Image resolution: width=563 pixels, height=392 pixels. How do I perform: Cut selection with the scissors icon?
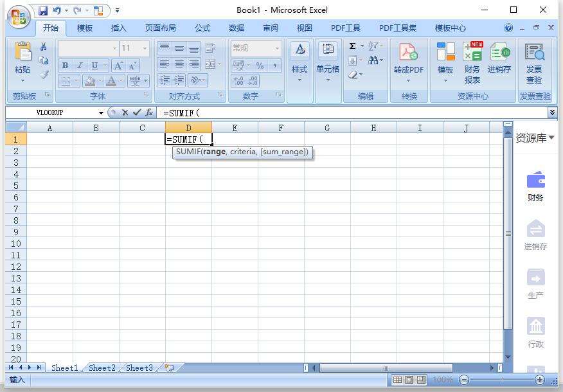click(44, 46)
